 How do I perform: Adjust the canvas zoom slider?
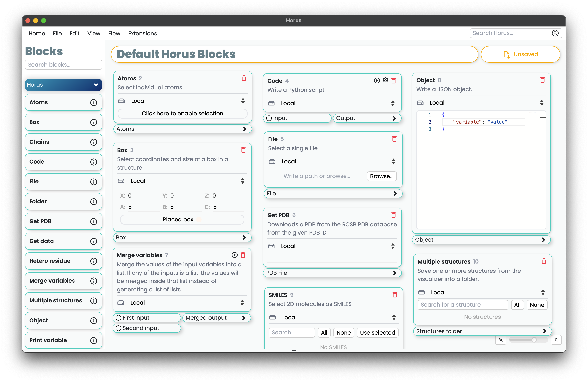[x=528, y=340]
